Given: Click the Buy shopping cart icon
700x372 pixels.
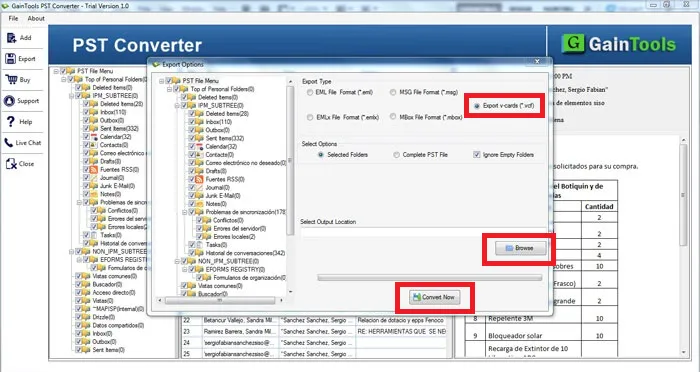Looking at the screenshot, I should [11, 79].
